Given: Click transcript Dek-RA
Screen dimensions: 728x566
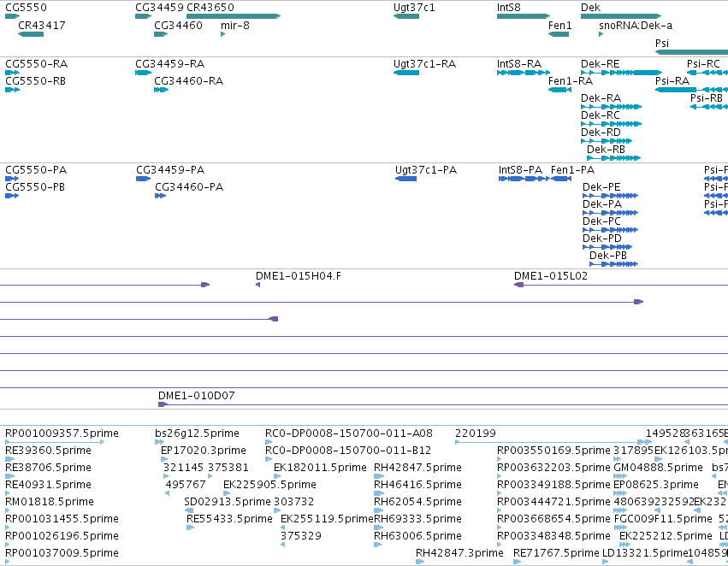Looking at the screenshot, I should [611, 107].
